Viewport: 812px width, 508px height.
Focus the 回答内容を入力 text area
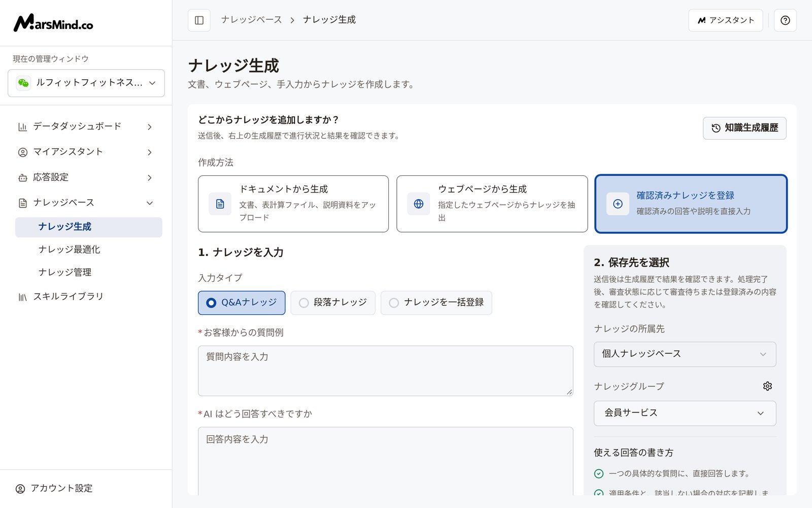tap(386, 461)
